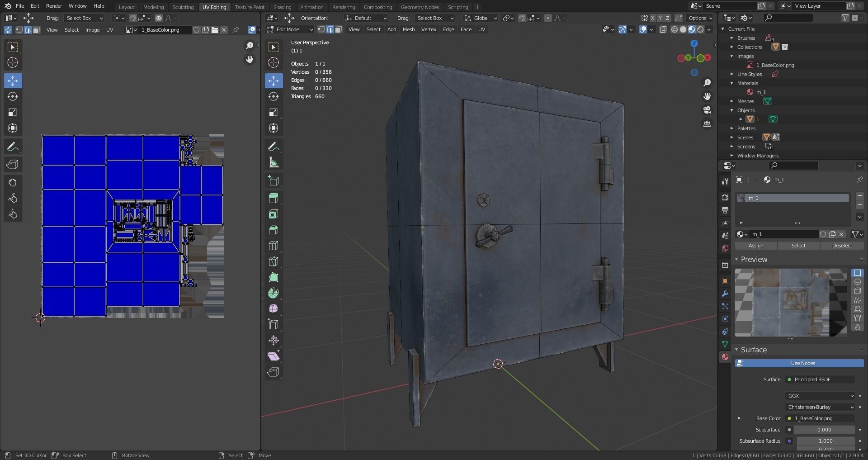Switch to the Texture Paint workspace tab

(x=250, y=7)
